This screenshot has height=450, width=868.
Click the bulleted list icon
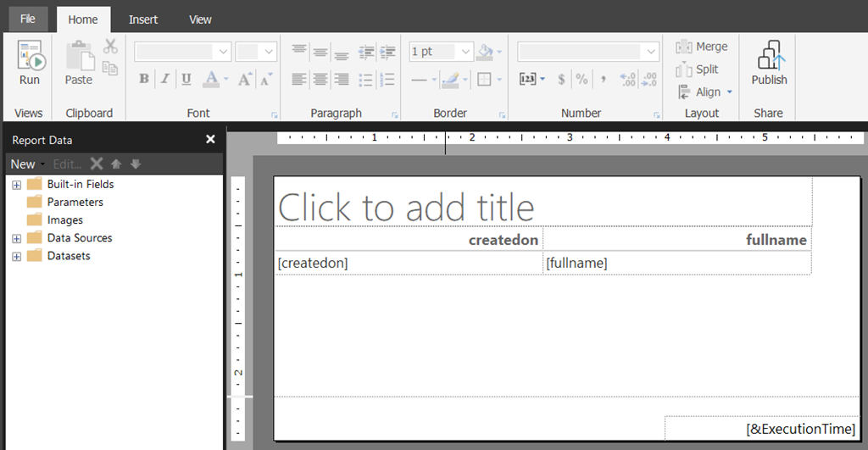(x=366, y=80)
